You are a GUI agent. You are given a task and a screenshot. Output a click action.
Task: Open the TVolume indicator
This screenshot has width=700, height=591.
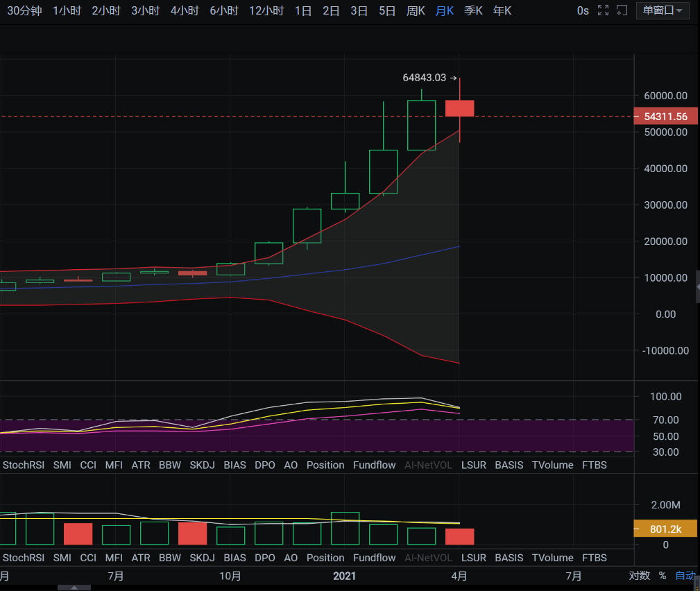552,465
